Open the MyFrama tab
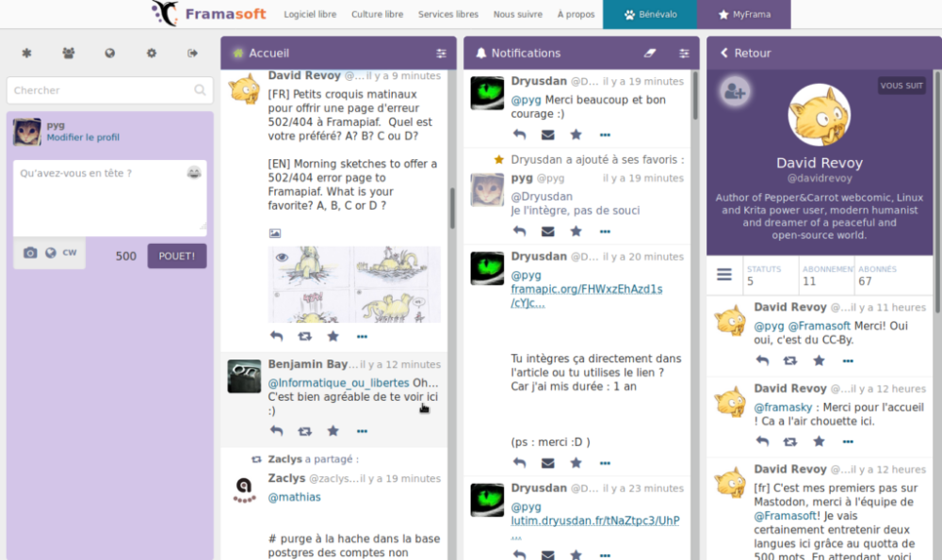Image resolution: width=942 pixels, height=560 pixels. [x=744, y=14]
